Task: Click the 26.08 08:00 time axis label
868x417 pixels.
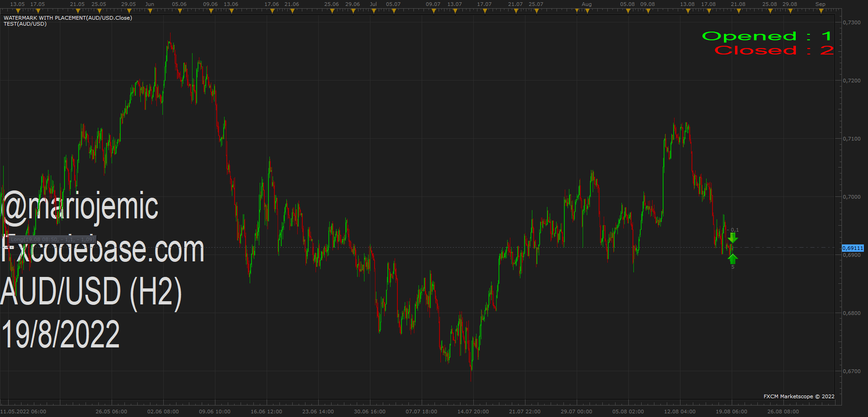Action: 783,412
